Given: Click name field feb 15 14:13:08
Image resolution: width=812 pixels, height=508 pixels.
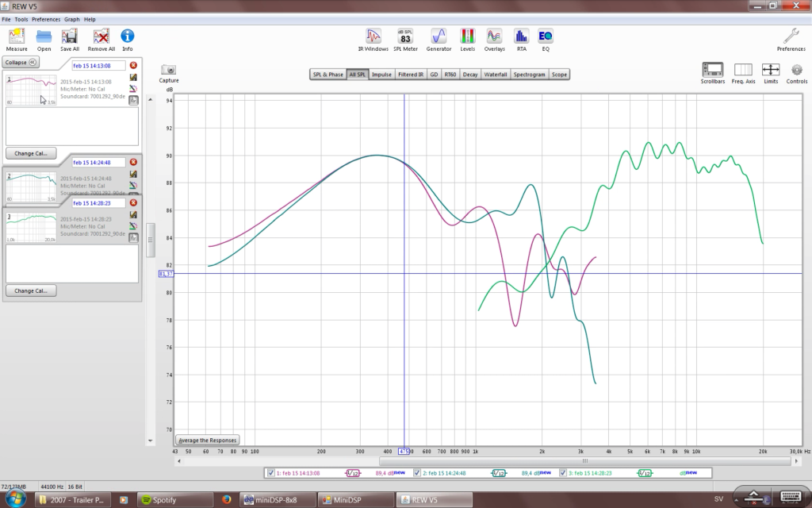Looking at the screenshot, I should pyautogui.click(x=98, y=65).
